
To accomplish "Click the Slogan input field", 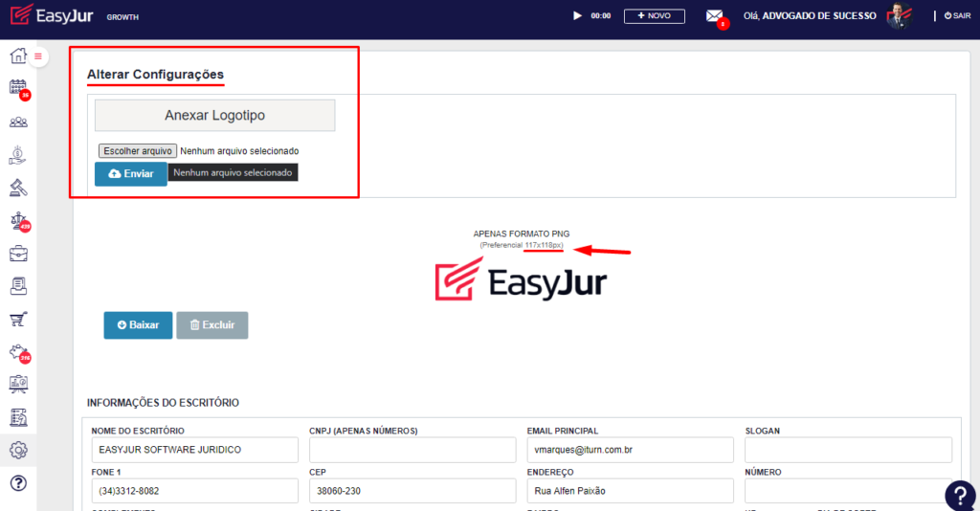I will point(848,450).
